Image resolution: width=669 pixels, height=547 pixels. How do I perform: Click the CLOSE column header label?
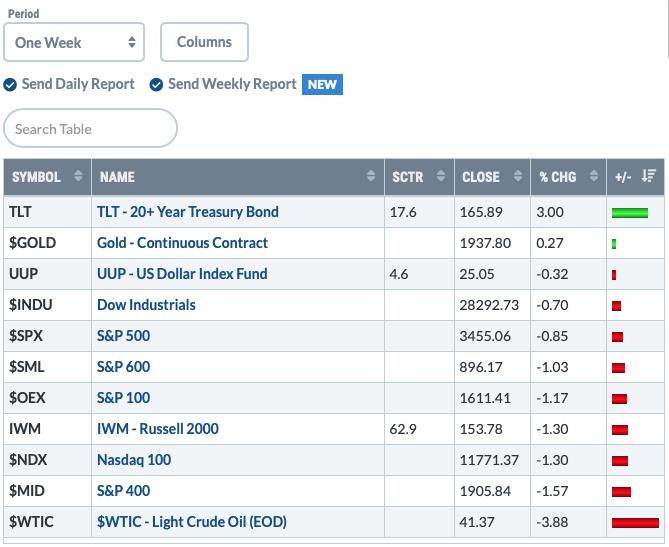[481, 177]
